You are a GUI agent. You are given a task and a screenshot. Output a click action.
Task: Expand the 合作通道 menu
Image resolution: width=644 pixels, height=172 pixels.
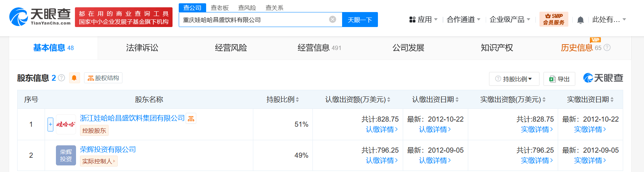pos(463,19)
